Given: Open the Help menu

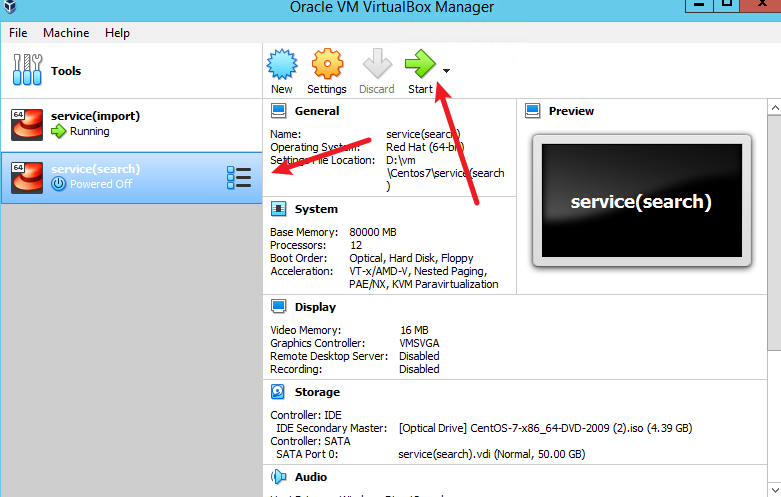Looking at the screenshot, I should click(117, 33).
